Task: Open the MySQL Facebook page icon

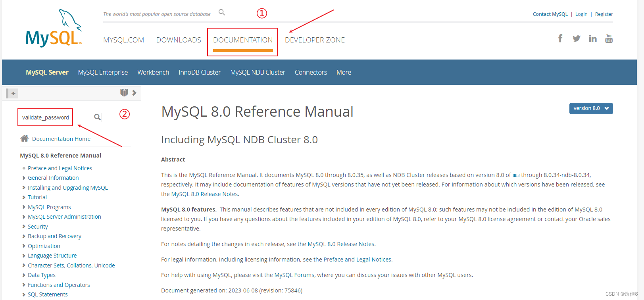Action: click(560, 38)
